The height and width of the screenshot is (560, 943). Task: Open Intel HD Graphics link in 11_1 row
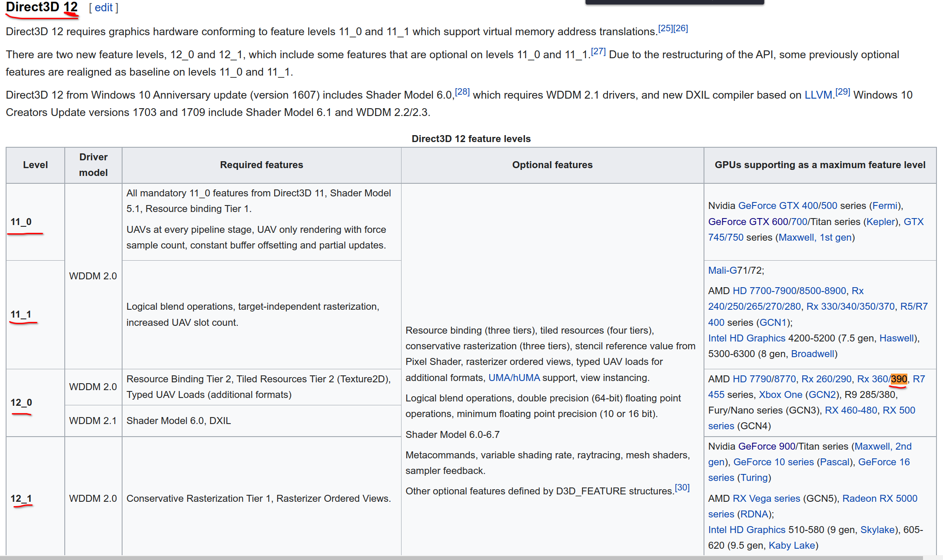[x=747, y=338]
